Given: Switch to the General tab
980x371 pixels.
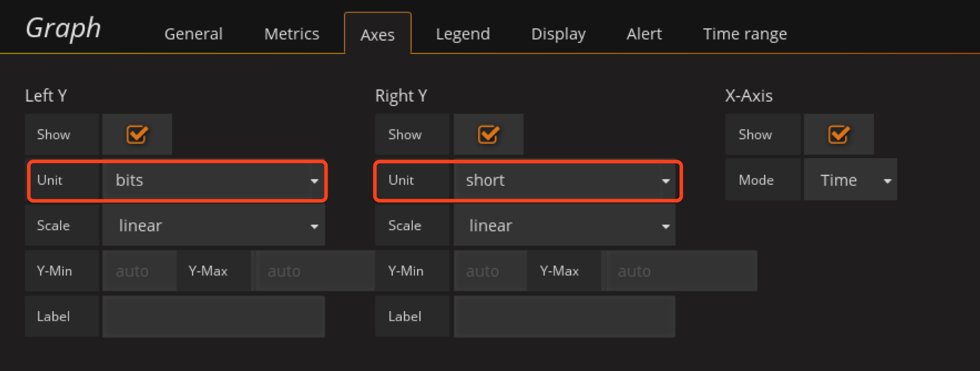Looking at the screenshot, I should coord(193,34).
